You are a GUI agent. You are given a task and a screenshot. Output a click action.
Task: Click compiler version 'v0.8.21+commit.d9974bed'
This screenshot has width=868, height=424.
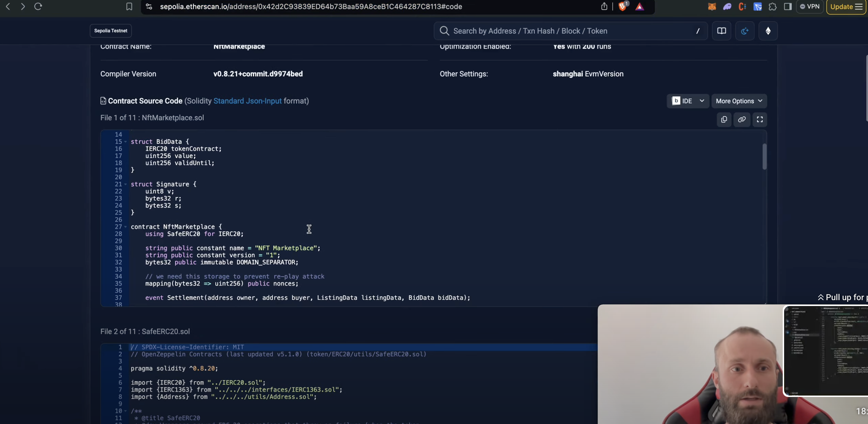click(x=258, y=74)
